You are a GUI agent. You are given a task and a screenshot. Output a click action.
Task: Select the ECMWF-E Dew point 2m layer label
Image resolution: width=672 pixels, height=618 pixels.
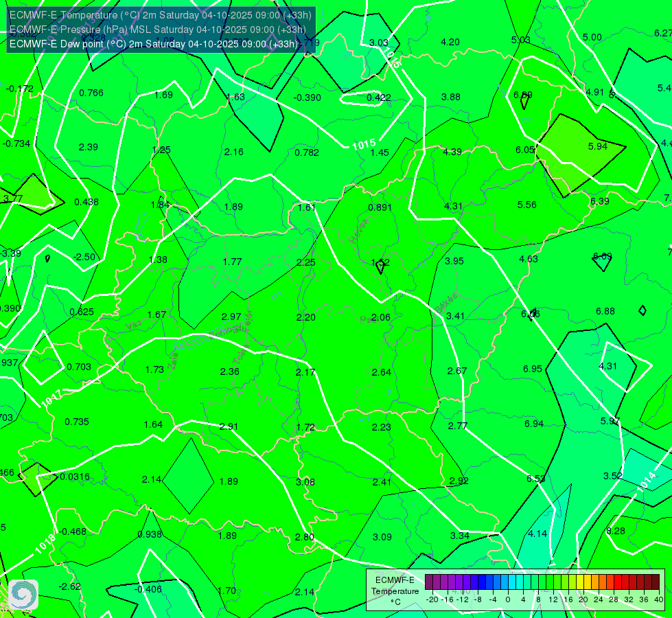pyautogui.click(x=154, y=44)
